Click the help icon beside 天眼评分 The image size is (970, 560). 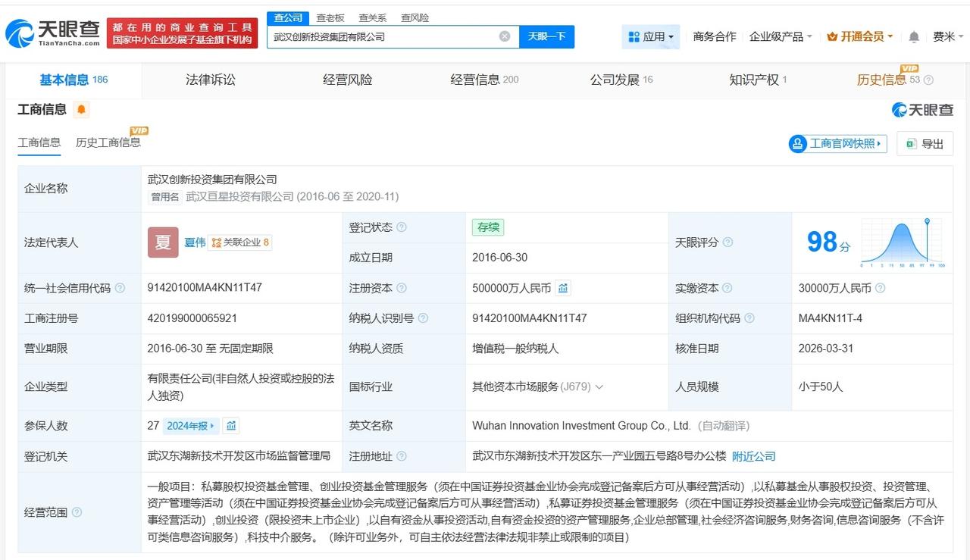point(727,242)
